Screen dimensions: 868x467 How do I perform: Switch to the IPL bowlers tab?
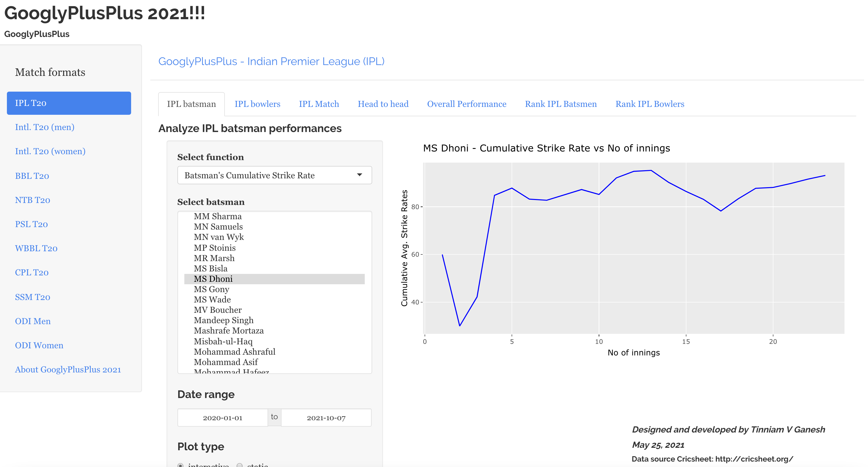coord(257,104)
